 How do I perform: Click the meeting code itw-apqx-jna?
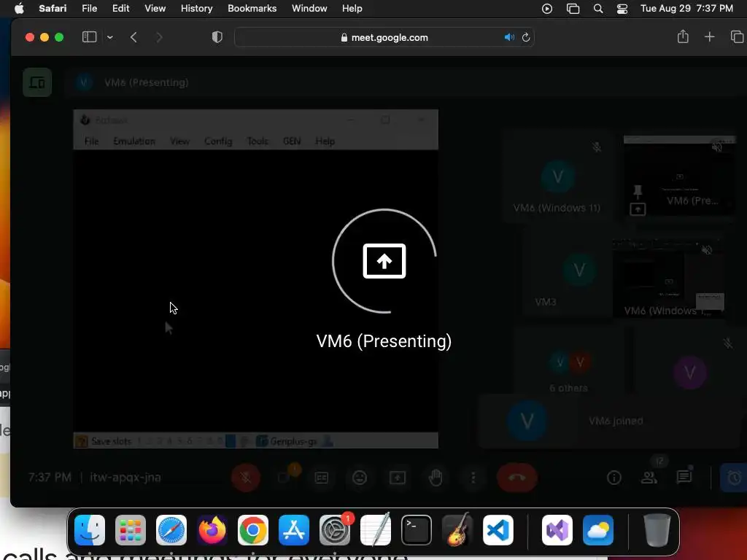coord(125,477)
